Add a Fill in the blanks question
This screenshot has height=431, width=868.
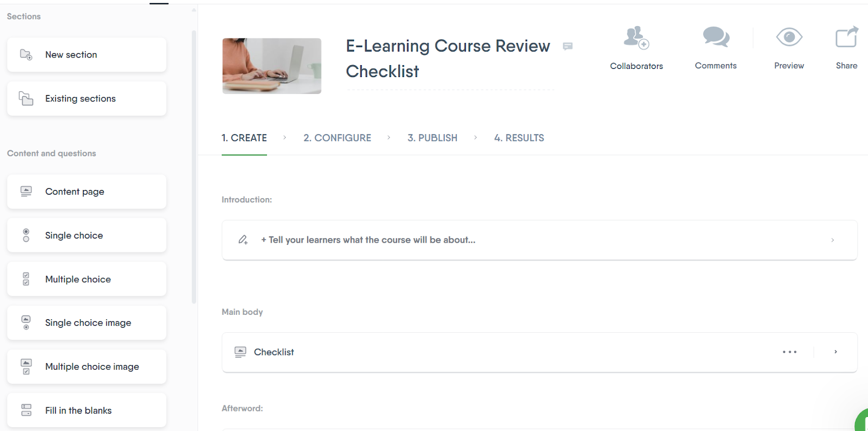pos(86,410)
